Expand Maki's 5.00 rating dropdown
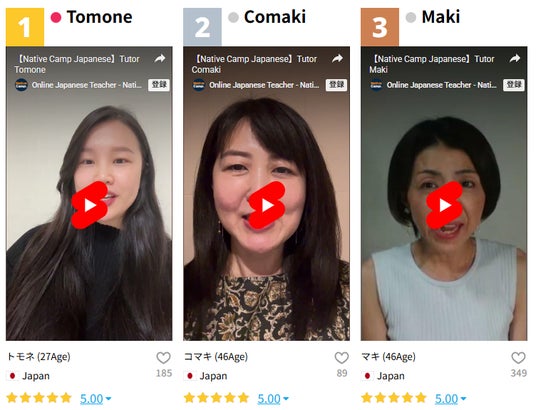 (x=450, y=398)
